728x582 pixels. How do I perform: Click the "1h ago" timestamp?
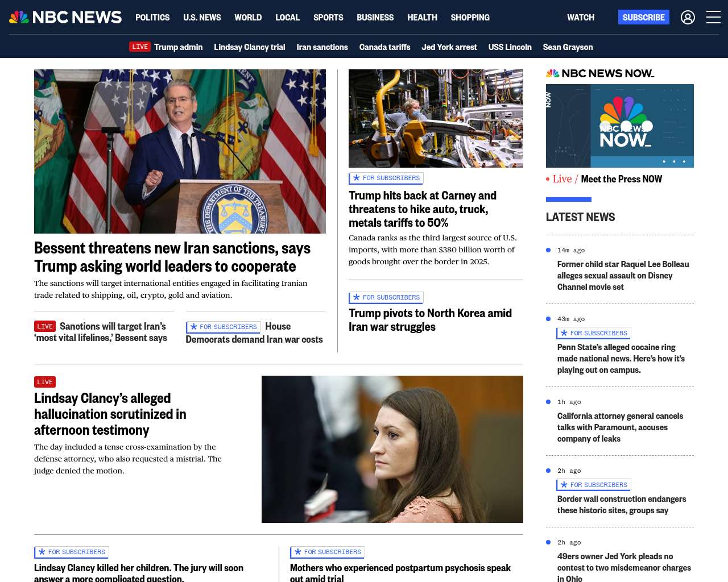569,402
